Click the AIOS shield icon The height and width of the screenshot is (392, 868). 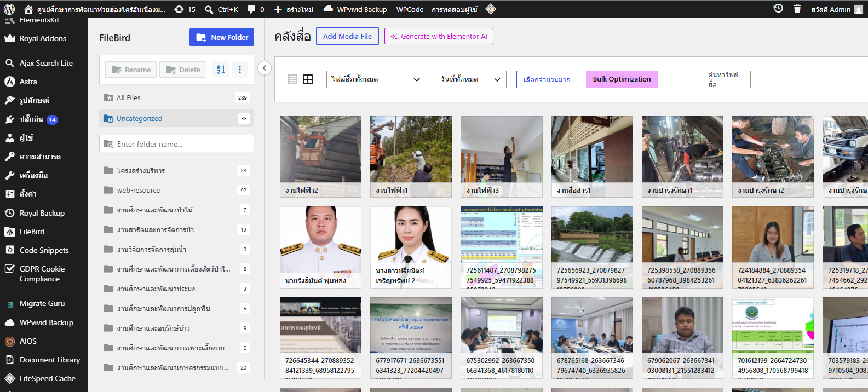coord(10,341)
